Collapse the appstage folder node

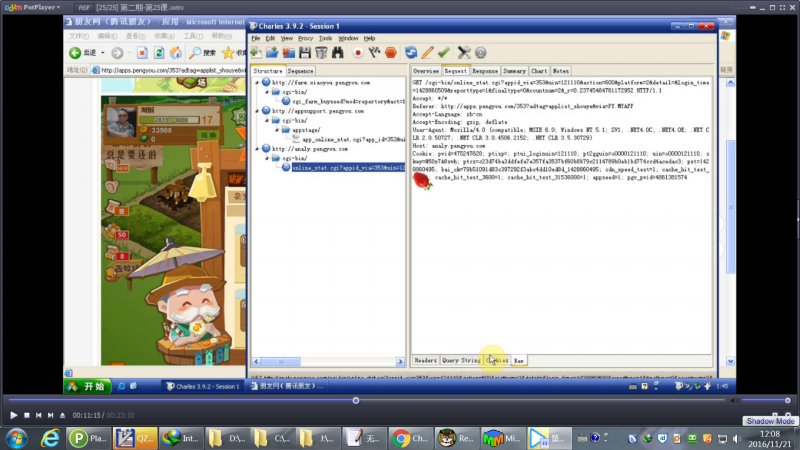(x=277, y=130)
